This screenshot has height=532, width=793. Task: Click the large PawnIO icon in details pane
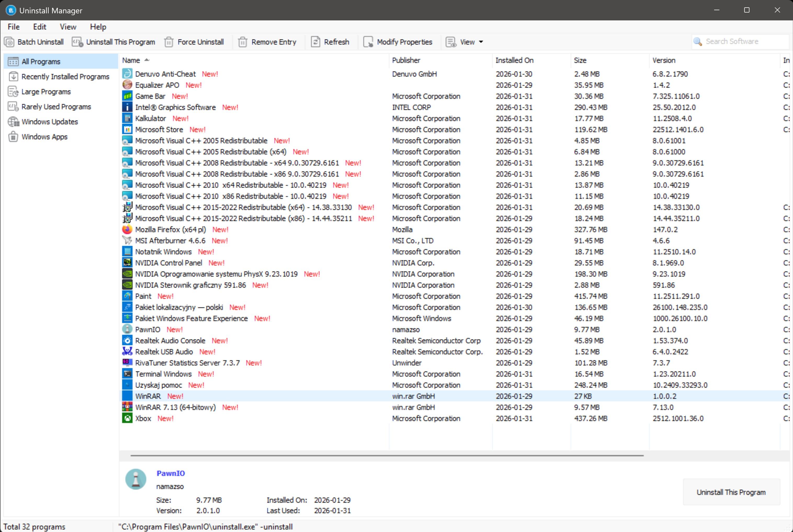click(x=136, y=479)
